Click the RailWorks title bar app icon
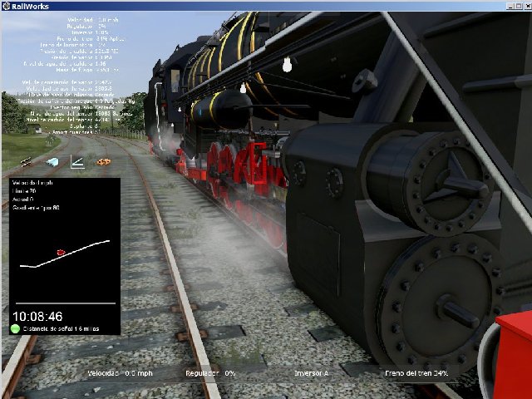532x399 pixels. point(7,6)
